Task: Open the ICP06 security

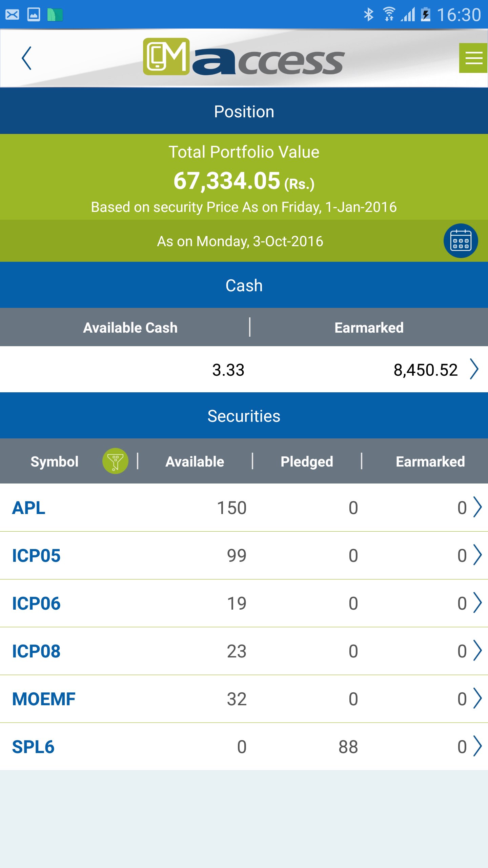Action: click(36, 604)
